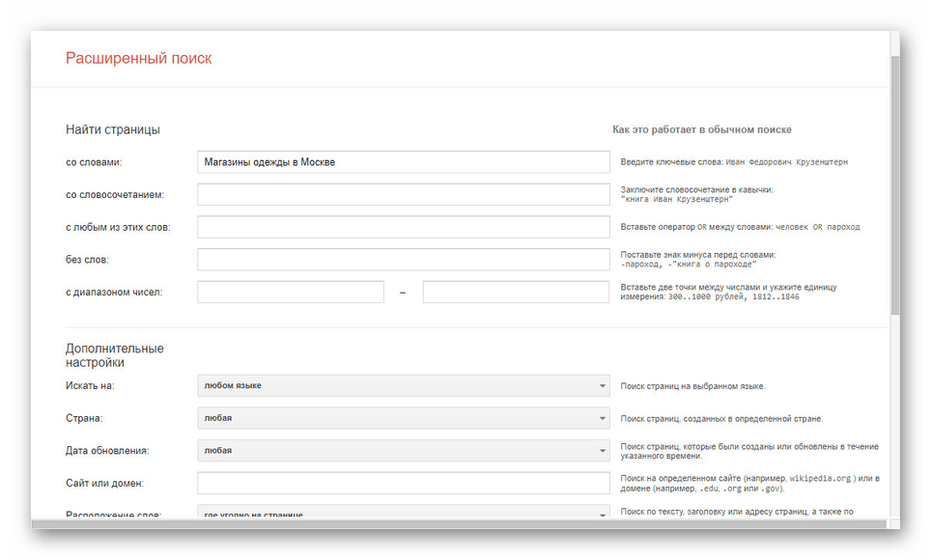Click the 'Сайт или домен:' label
The image size is (931, 560).
[x=104, y=484]
